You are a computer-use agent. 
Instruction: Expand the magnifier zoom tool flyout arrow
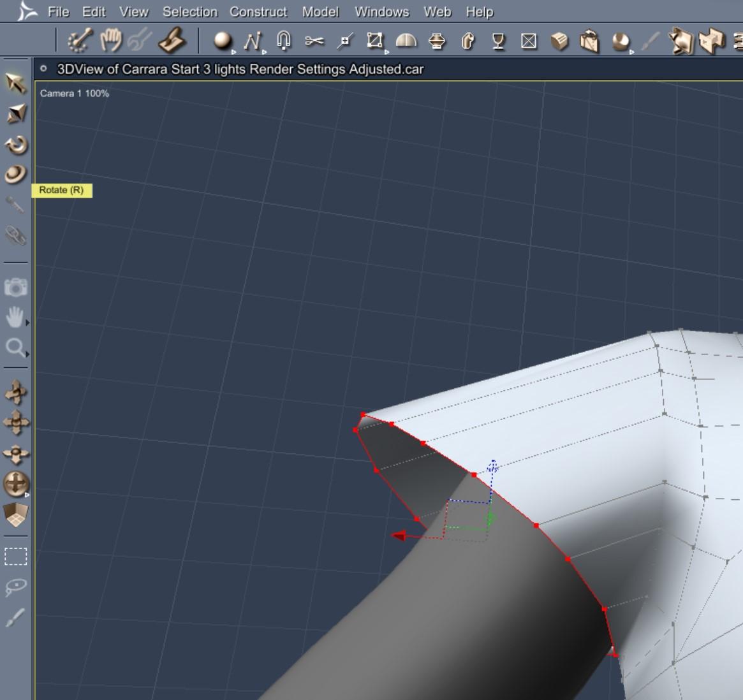click(x=27, y=354)
